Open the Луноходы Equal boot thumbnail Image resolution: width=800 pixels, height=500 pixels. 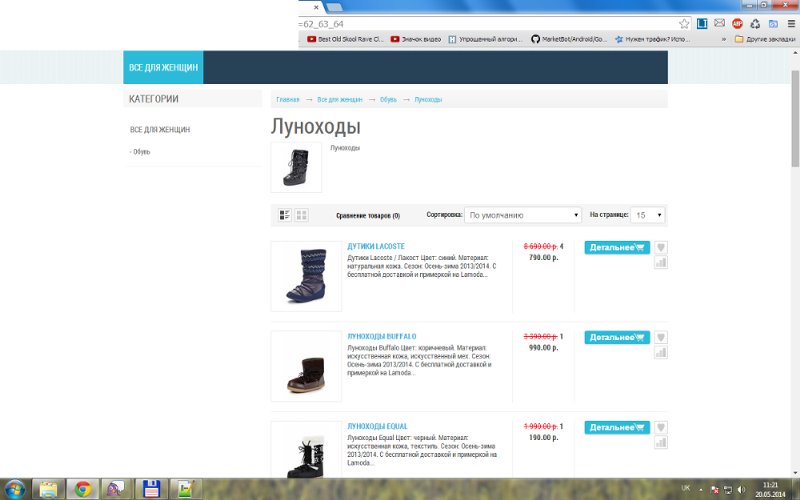tap(306, 450)
